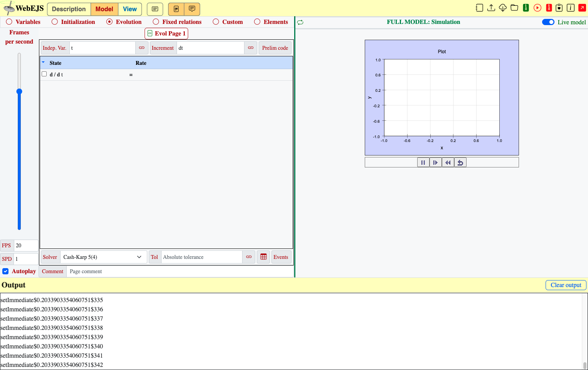Click the Absolute tolerance input field
Viewport: 588px width, 370px height.
coord(202,257)
